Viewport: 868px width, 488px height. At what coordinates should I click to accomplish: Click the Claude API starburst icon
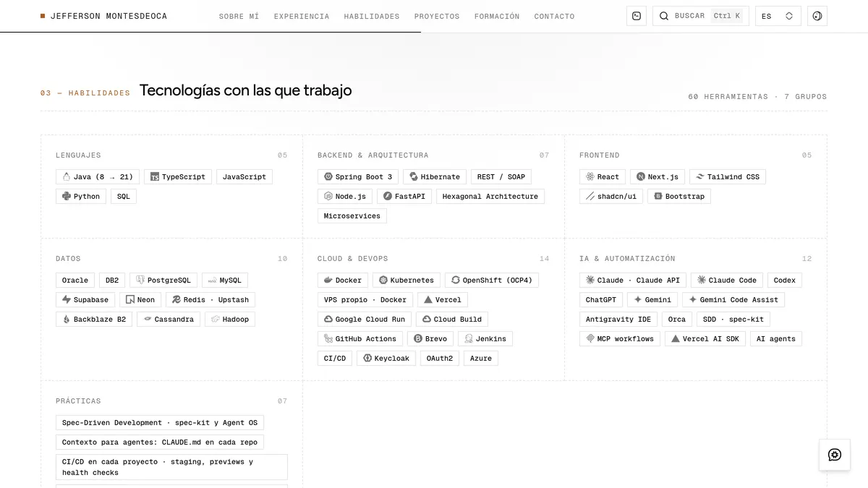(x=590, y=280)
